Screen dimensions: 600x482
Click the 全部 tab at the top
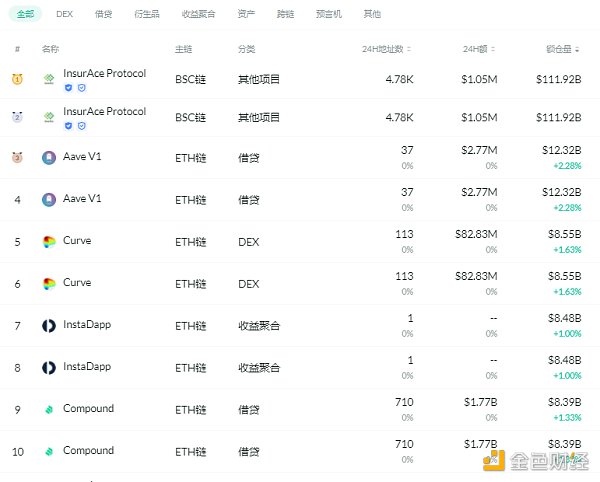click(x=25, y=15)
